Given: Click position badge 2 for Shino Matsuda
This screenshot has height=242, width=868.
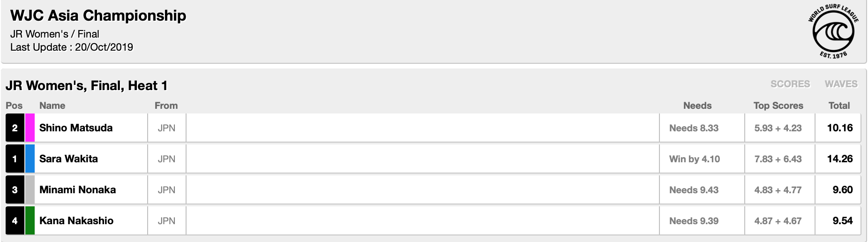Looking at the screenshot, I should pos(15,128).
